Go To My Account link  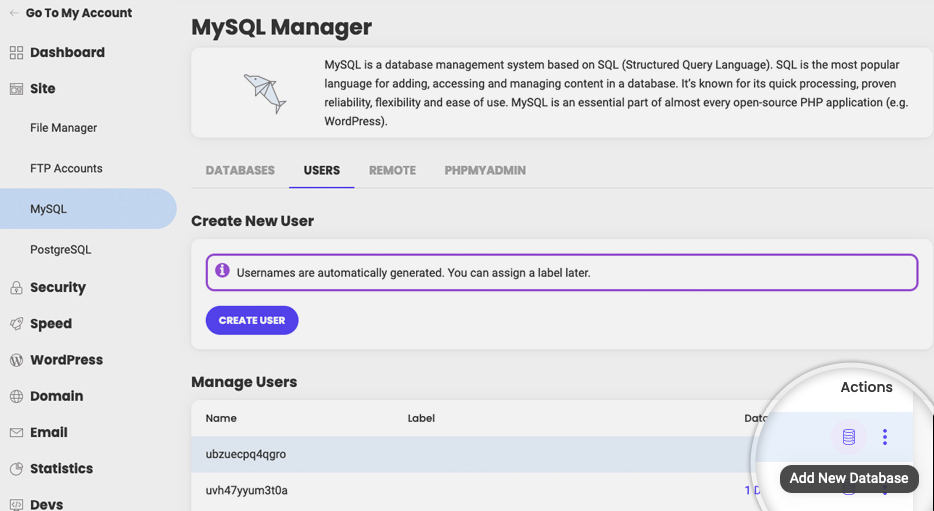click(x=79, y=13)
